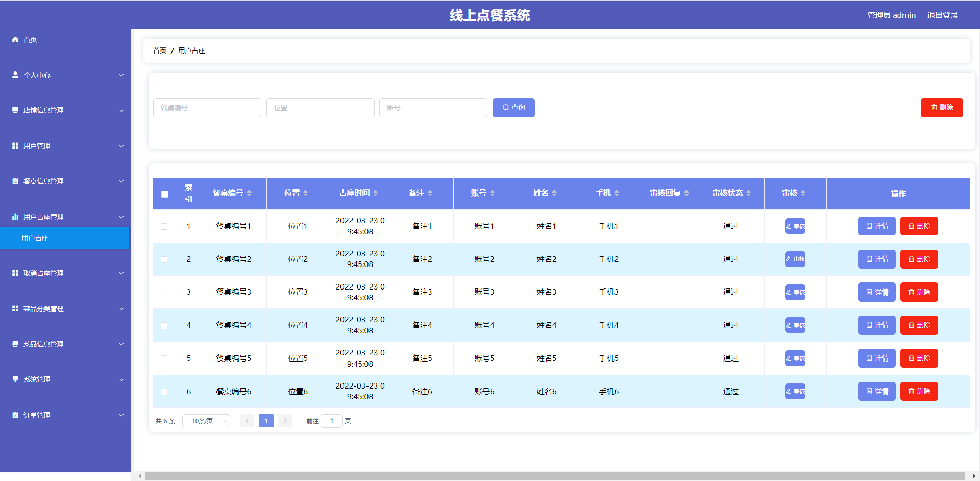This screenshot has height=481, width=980.
Task: Click the sort arrows on 审核状态 column
Action: [x=748, y=193]
